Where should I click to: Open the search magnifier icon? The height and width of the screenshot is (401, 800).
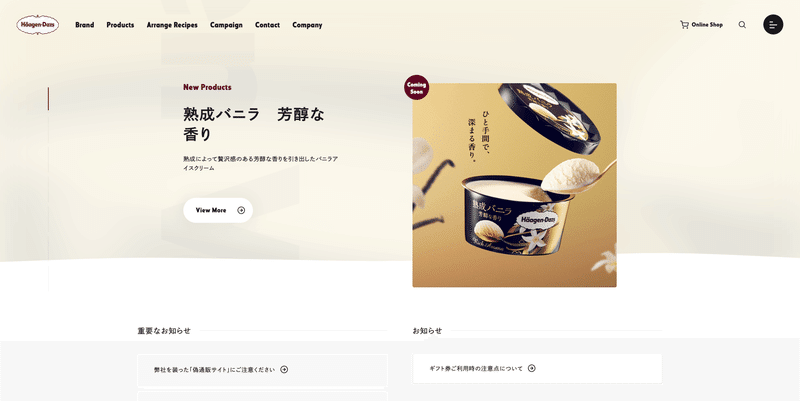tap(742, 24)
